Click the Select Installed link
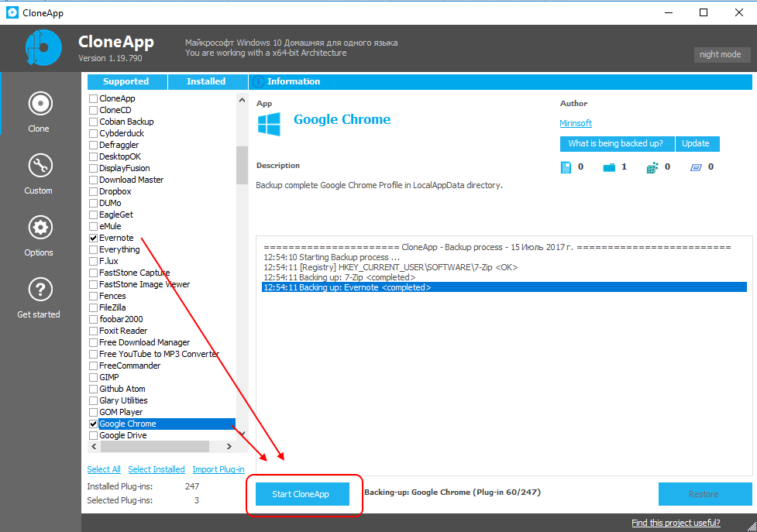 [x=157, y=469]
